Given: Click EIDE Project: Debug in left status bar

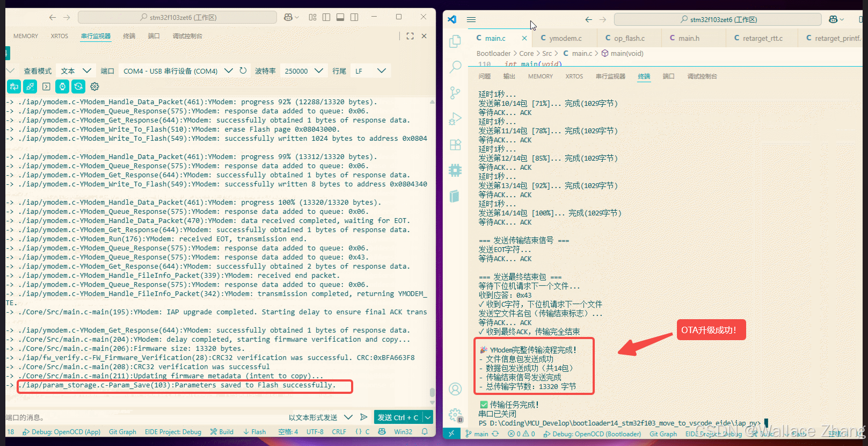Looking at the screenshot, I should [173, 431].
